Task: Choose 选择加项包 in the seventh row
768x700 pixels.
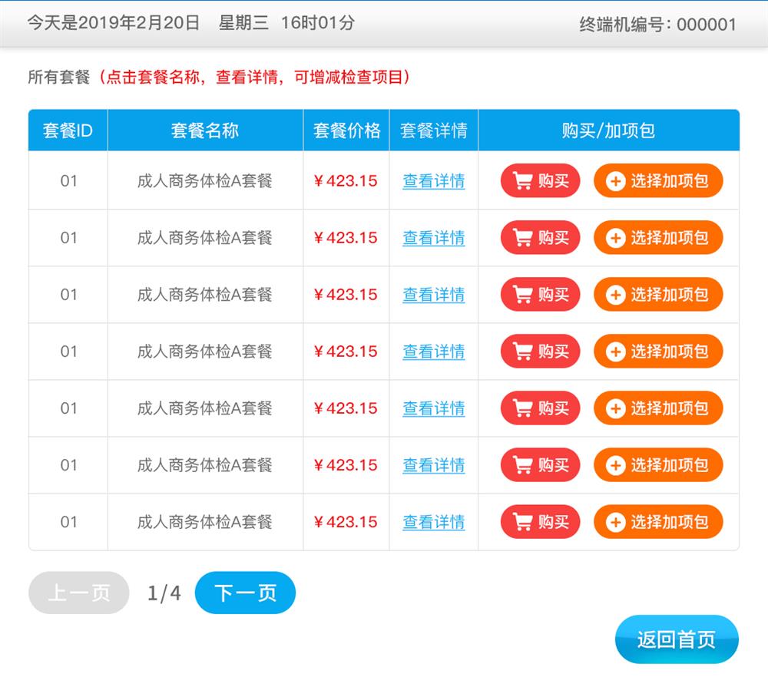Action: click(658, 521)
